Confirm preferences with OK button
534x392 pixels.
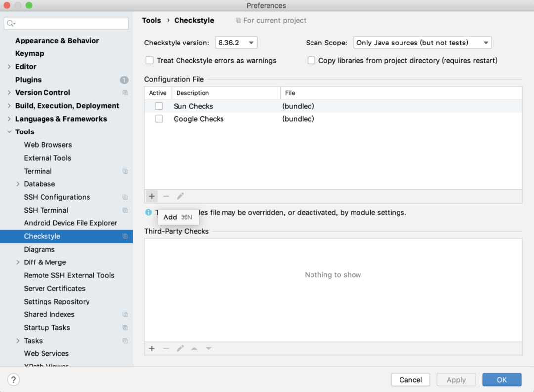[x=502, y=380]
